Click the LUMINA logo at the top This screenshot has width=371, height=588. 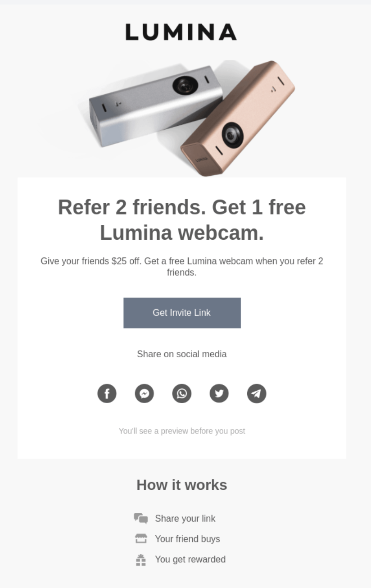click(x=181, y=32)
